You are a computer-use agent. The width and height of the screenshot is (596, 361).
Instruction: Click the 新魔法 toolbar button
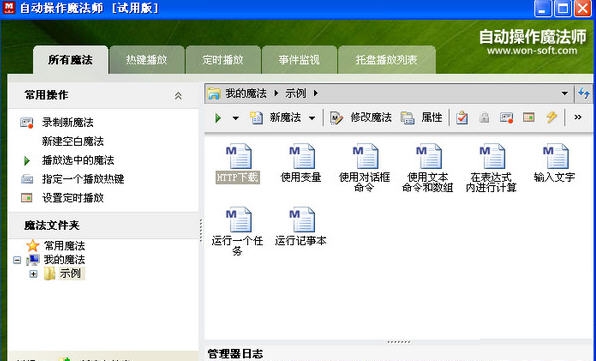[276, 118]
